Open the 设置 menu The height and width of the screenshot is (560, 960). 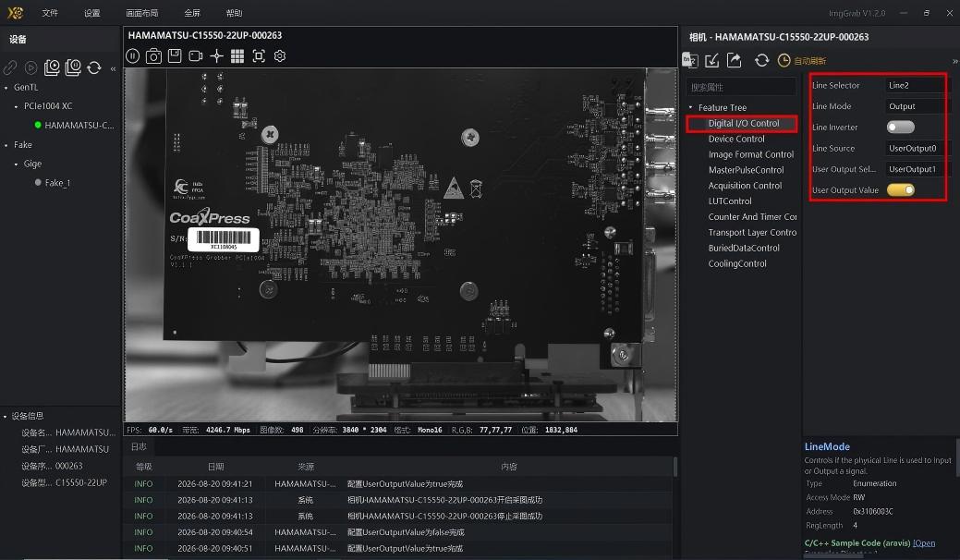pyautogui.click(x=91, y=13)
